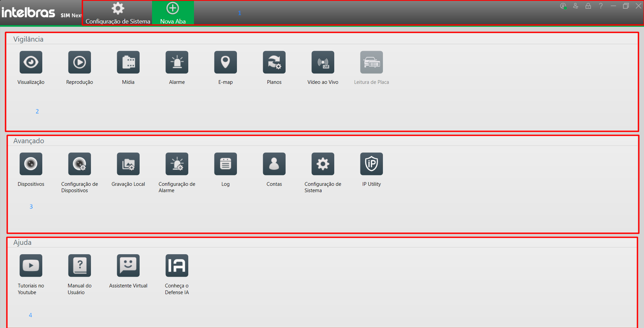Screen dimensions: 644x328
Task: Click the Intelbras logo
Action: pyautogui.click(x=28, y=13)
